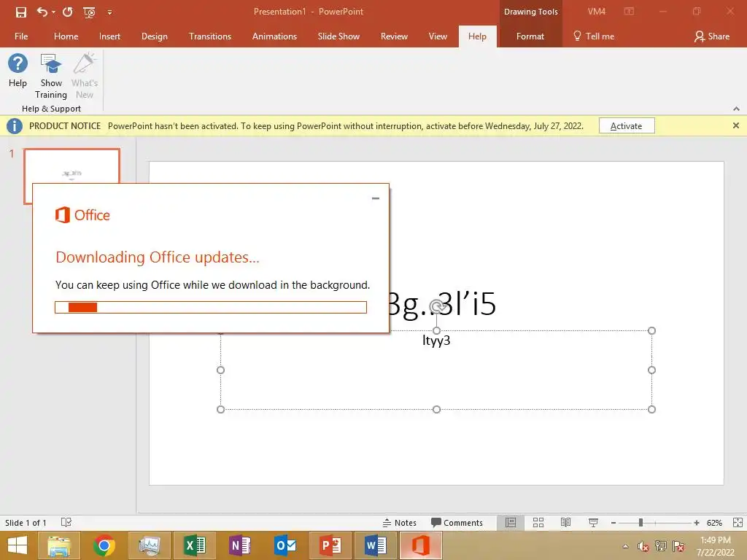Click the slide title text '3g..3l'i5'
This screenshot has height=560, width=747.
coord(442,303)
